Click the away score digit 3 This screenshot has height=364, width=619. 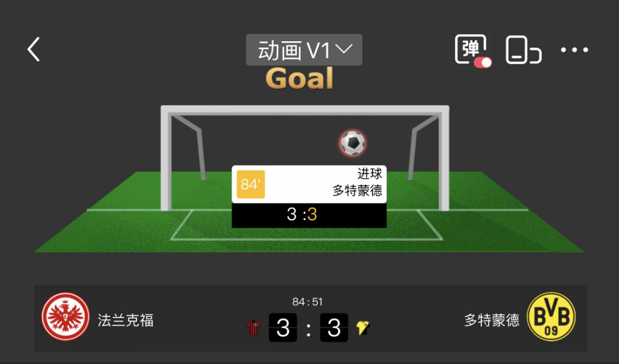point(334,328)
